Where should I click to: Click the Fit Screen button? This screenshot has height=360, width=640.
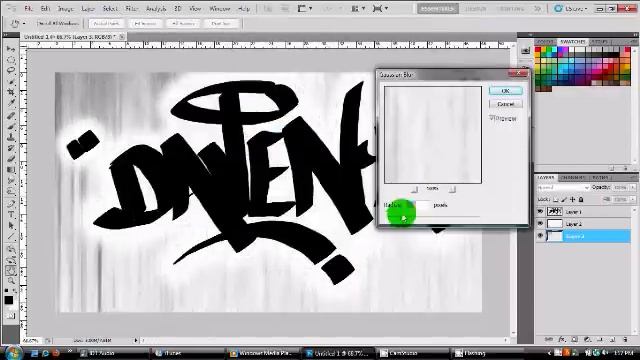[145, 24]
